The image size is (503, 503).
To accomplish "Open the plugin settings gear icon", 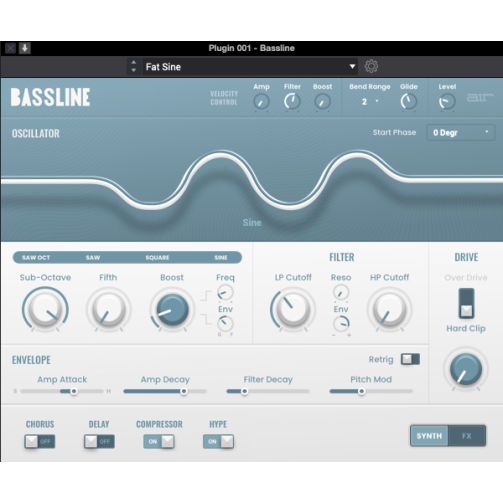I will click(x=371, y=66).
